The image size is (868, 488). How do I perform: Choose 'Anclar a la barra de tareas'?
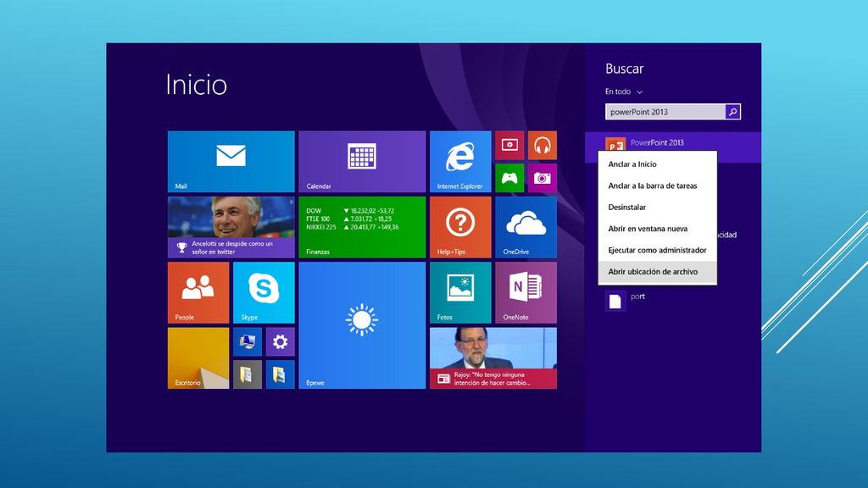pyautogui.click(x=658, y=186)
